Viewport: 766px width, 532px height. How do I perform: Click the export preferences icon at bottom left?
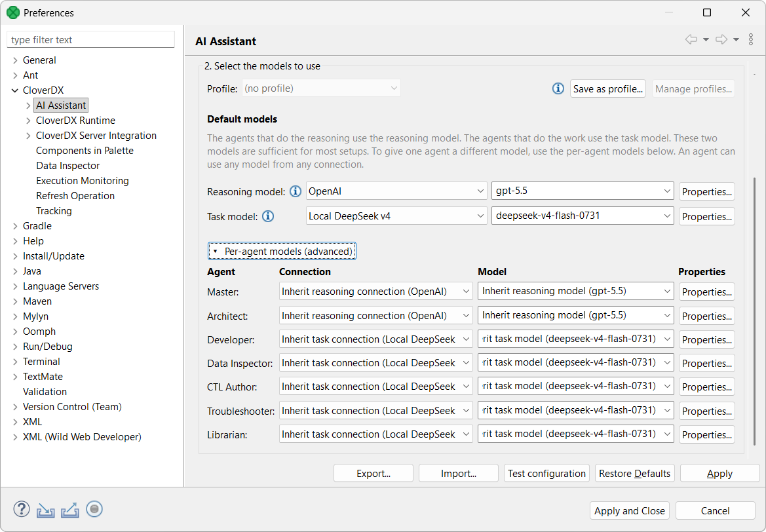point(70,510)
